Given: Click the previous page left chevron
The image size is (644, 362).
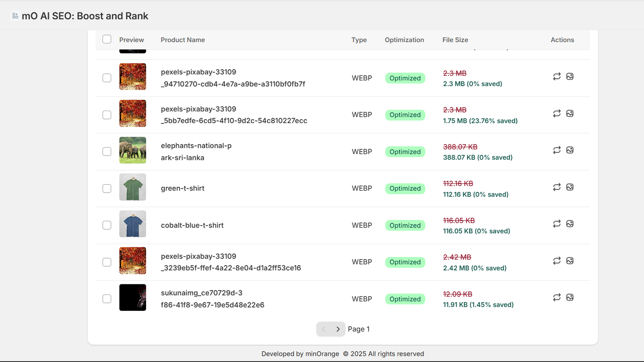Looking at the screenshot, I should point(324,329).
